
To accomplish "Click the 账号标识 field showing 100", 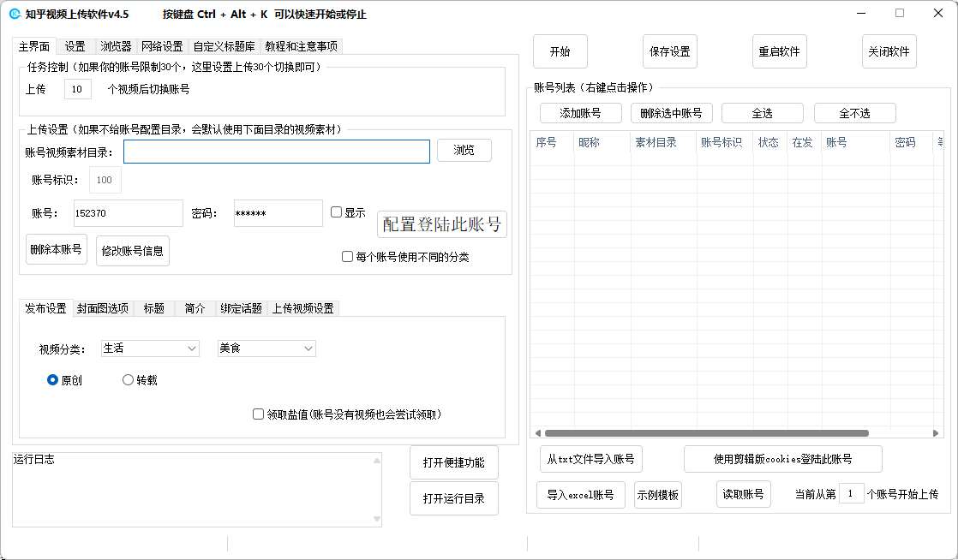I will pos(105,180).
